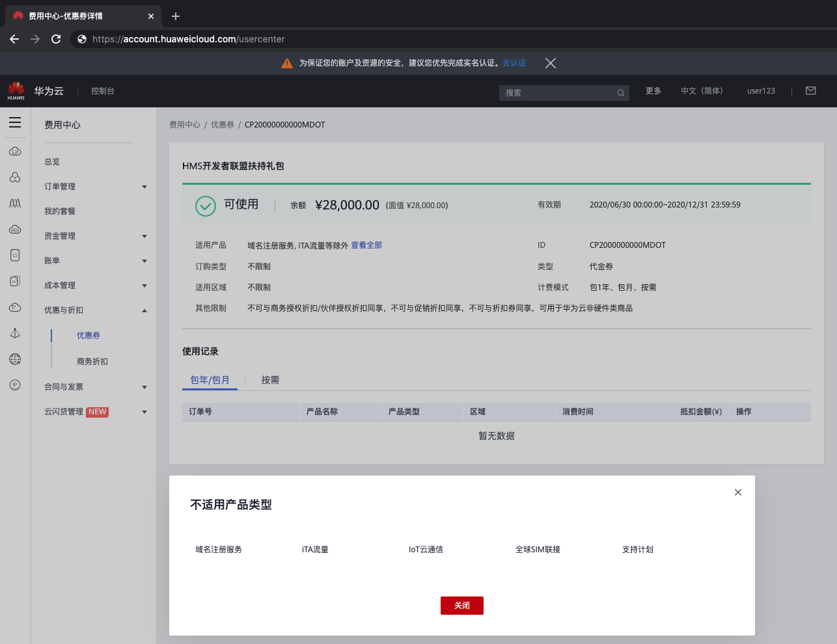Click the red 关闭 button
Screen dimensions: 837x644
coord(461,606)
